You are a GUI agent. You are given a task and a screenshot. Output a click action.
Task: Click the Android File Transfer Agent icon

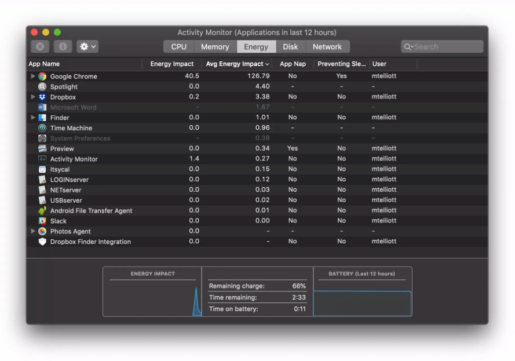point(42,211)
